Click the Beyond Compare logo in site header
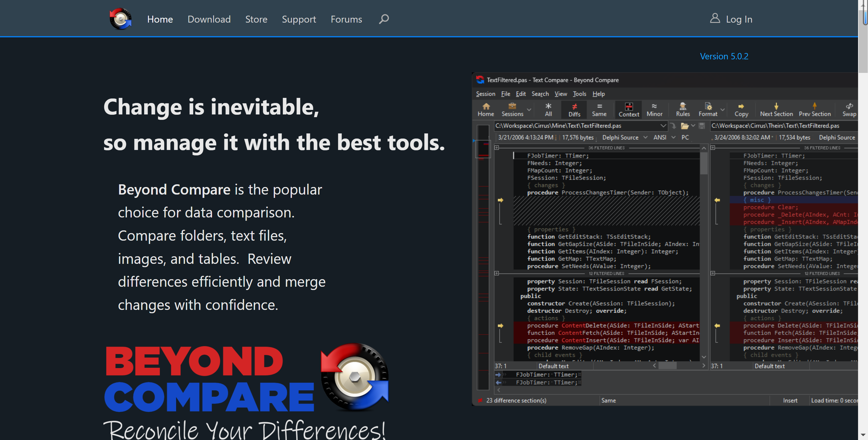 120,19
